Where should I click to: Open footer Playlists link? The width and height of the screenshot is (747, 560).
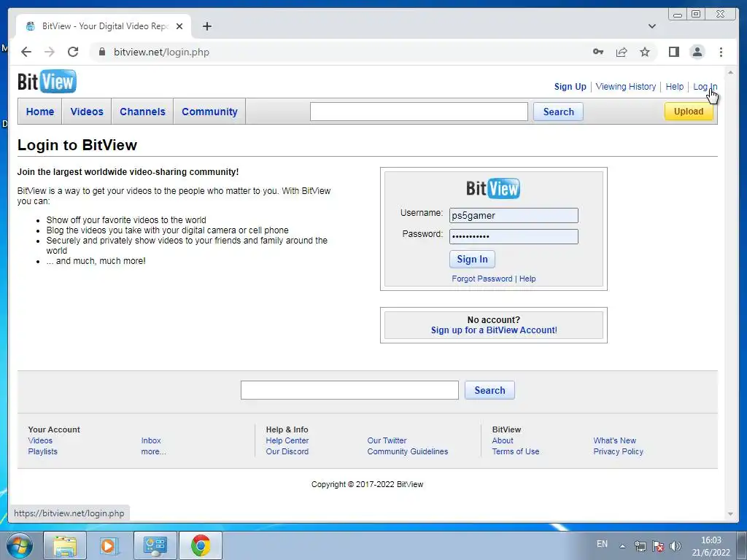[42, 451]
